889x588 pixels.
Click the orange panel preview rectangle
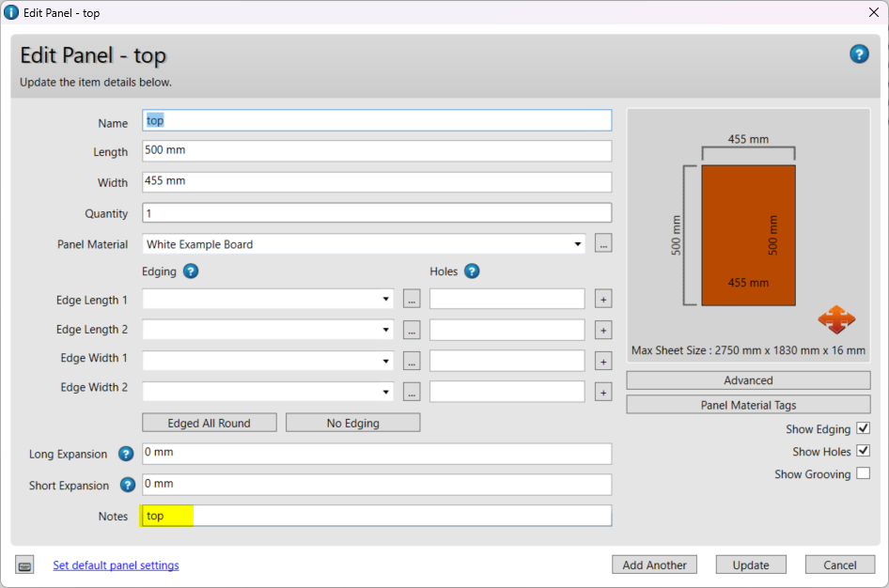coord(748,235)
